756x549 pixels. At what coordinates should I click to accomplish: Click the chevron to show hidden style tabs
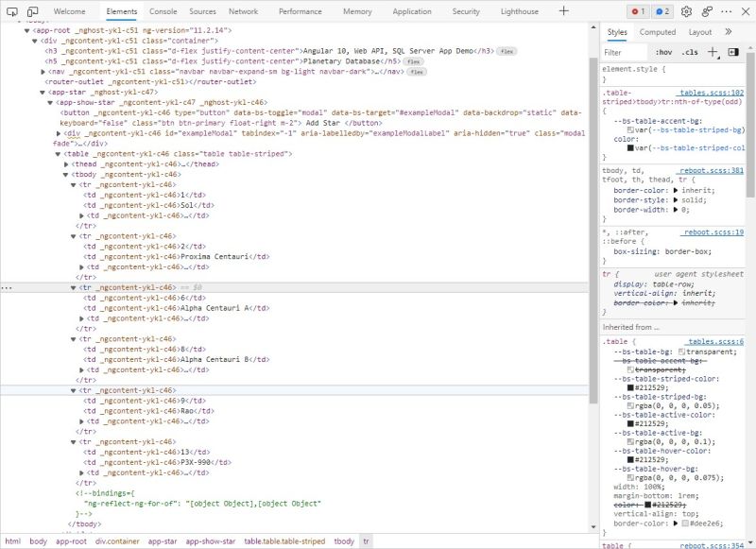click(x=728, y=31)
